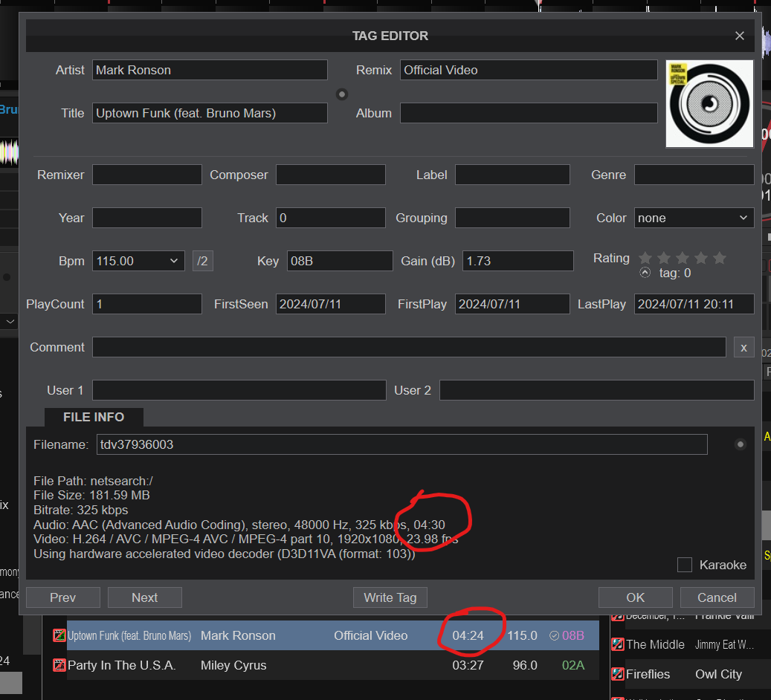Click the Track number field
Viewport: 771px width, 700px height.
[x=330, y=218]
